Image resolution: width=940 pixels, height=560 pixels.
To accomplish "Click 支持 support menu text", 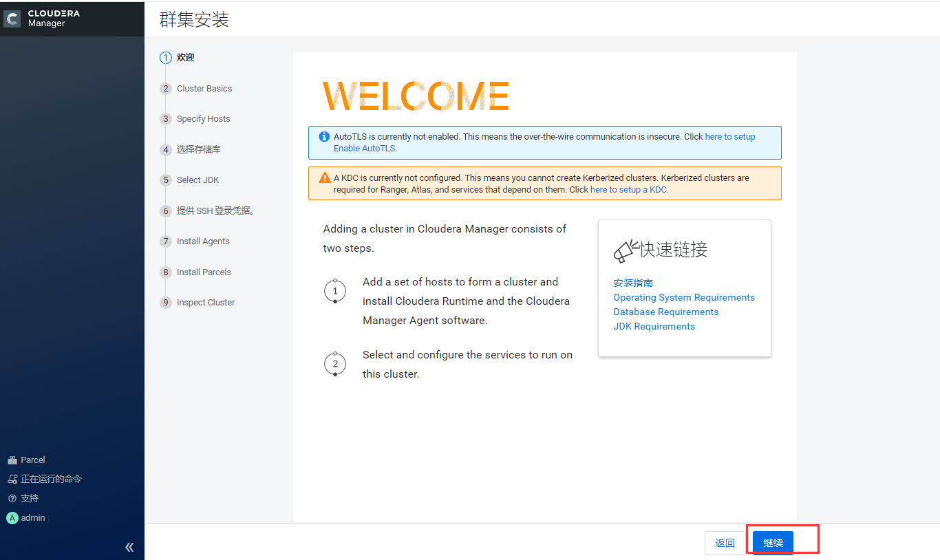I will pyautogui.click(x=30, y=498).
